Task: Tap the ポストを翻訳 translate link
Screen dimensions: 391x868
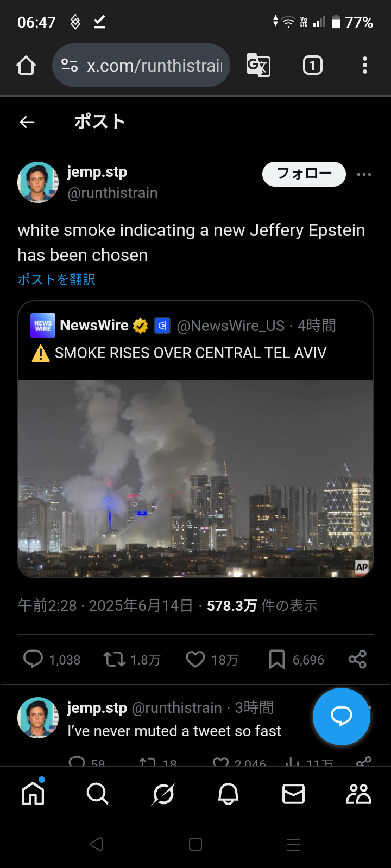Action: pyautogui.click(x=56, y=279)
